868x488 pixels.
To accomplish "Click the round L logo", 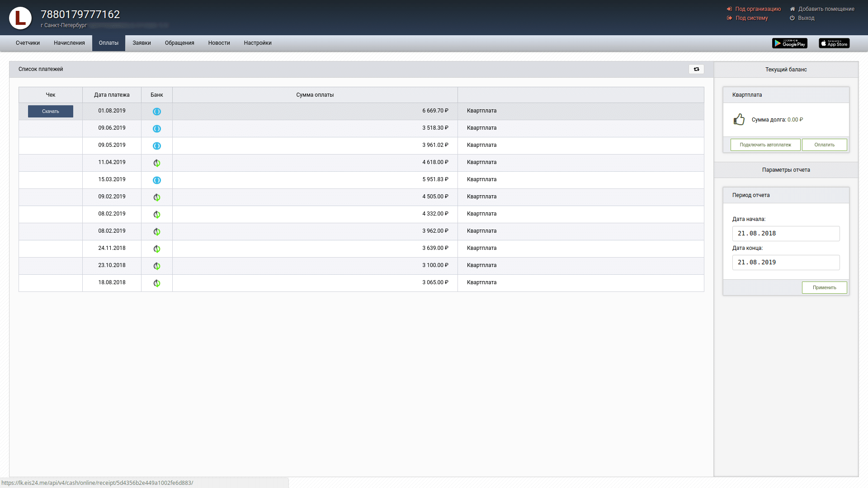I will tap(20, 18).
